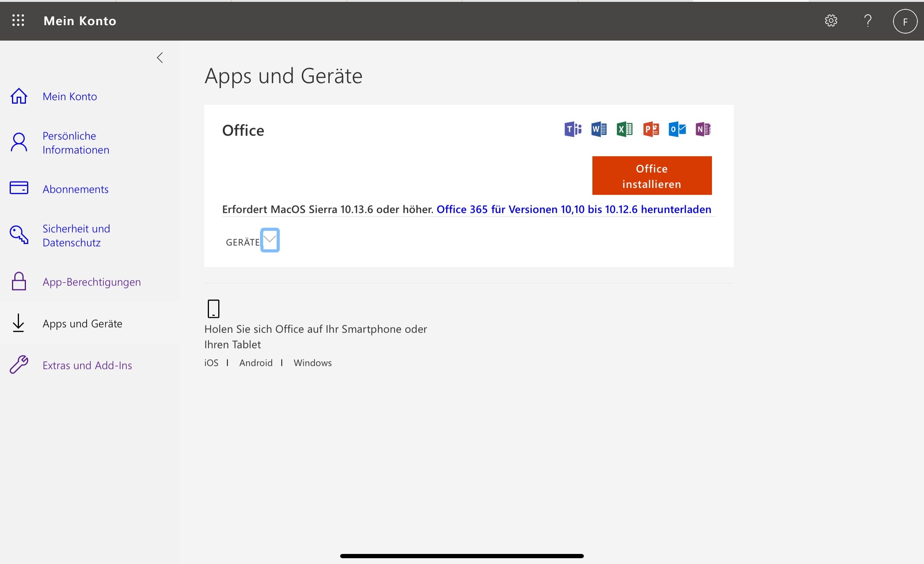Open Extras und Add-Ins page
This screenshot has height=564, width=924.
(x=87, y=365)
